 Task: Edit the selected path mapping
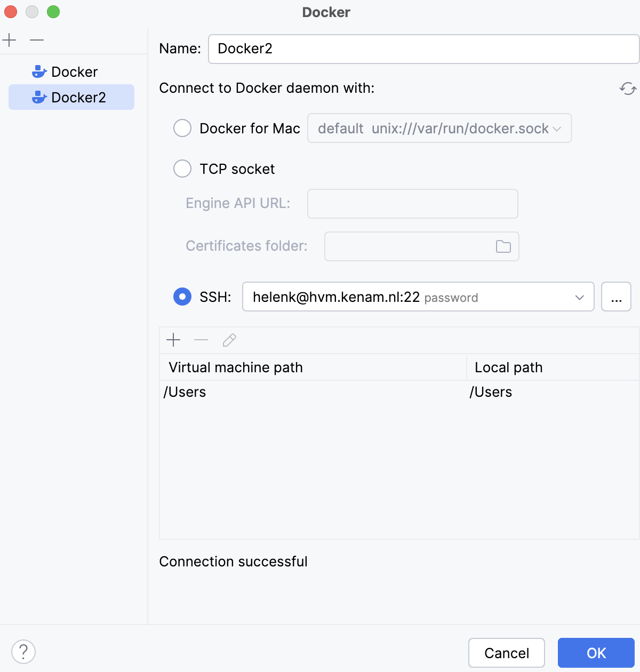coord(229,340)
